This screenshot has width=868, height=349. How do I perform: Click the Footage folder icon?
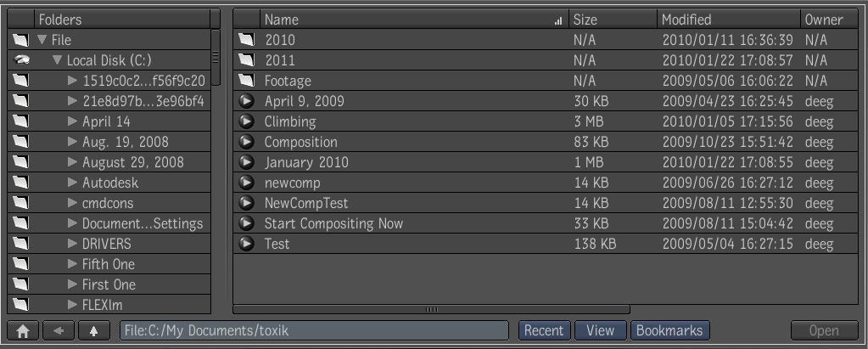(246, 81)
